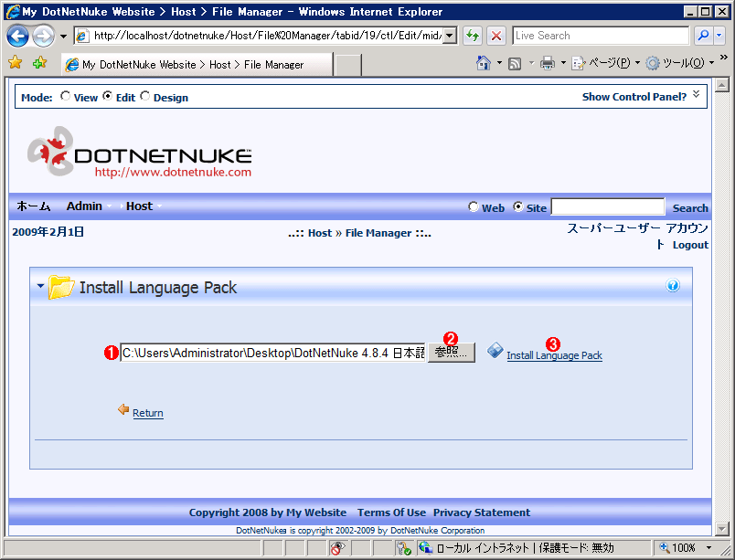The width and height of the screenshot is (735, 560).
Task: Select the Web search radio button
Action: [474, 206]
